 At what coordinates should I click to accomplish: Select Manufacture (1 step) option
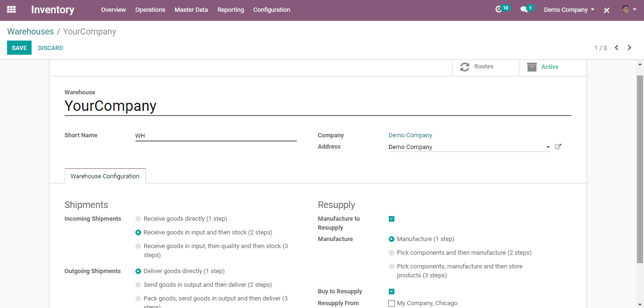pyautogui.click(x=392, y=239)
